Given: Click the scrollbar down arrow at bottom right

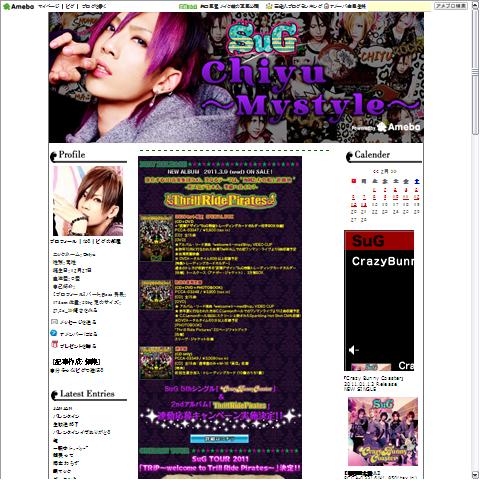Looking at the screenshot, I should 475,475.
